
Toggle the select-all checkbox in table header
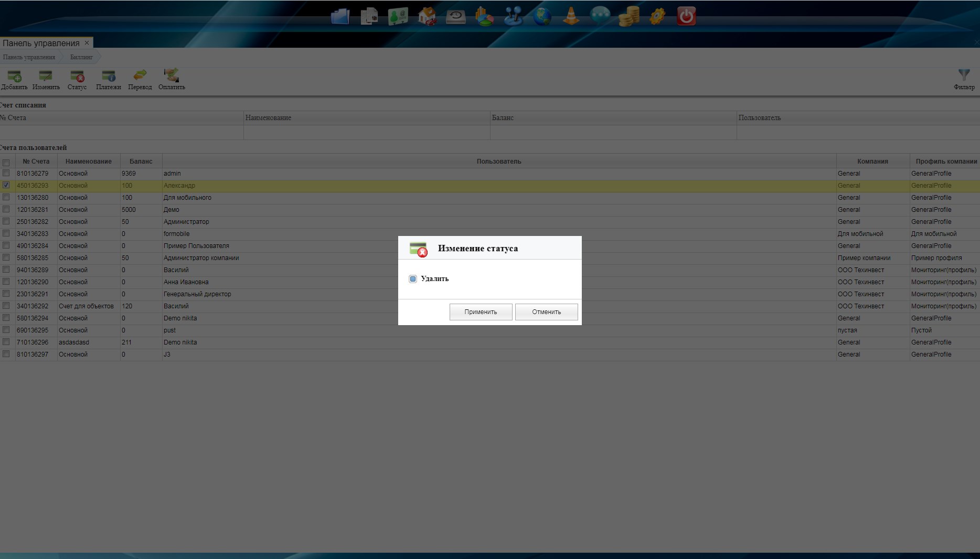[x=6, y=163]
